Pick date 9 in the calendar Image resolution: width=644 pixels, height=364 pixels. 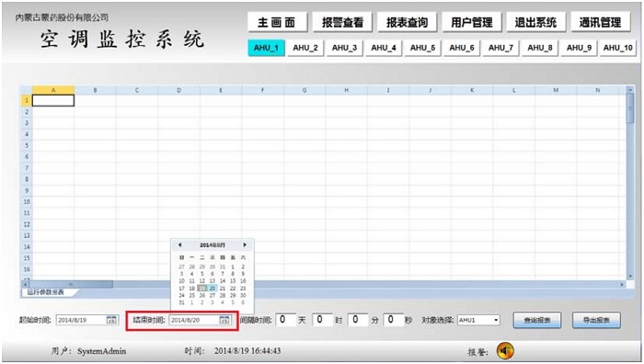tap(243, 274)
